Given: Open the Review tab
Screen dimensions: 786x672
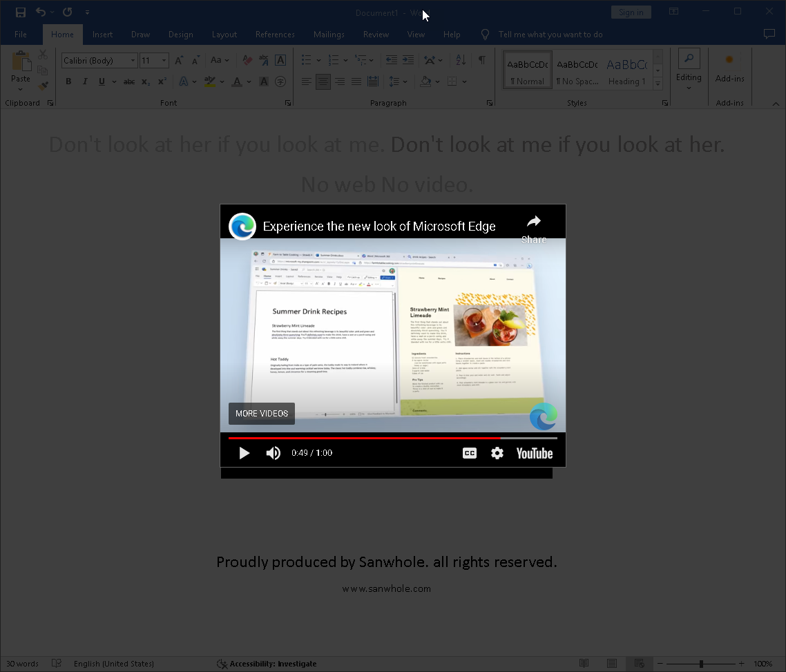Looking at the screenshot, I should tap(376, 35).
